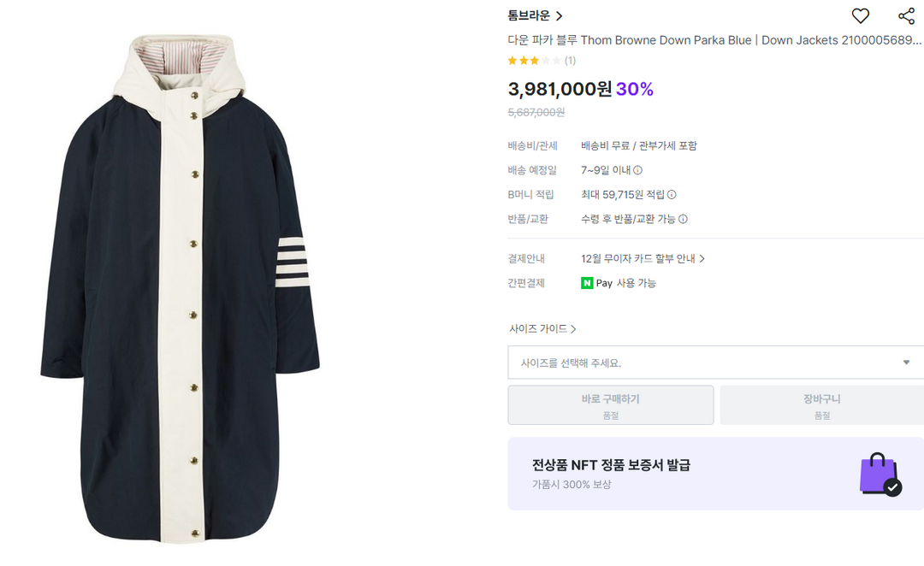
Task: Open the review count (1) link
Action: [x=570, y=61]
